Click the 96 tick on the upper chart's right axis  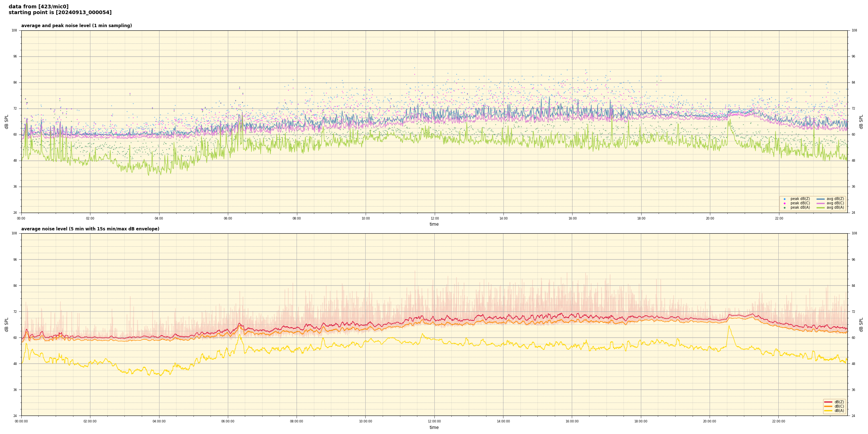(x=854, y=56)
